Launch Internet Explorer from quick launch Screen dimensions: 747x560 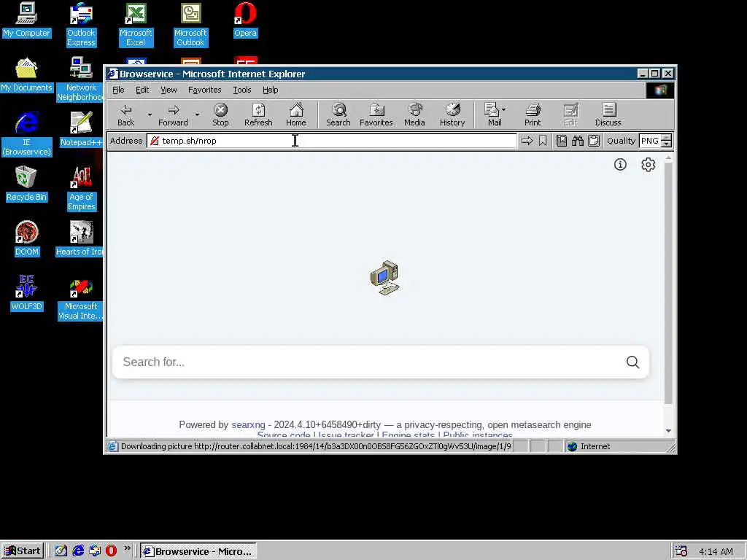tap(78, 551)
